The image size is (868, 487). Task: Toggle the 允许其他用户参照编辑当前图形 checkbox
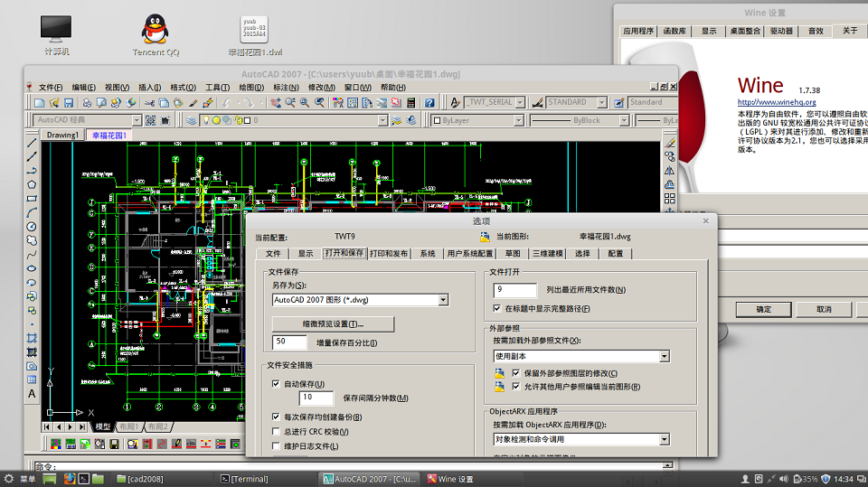516,387
